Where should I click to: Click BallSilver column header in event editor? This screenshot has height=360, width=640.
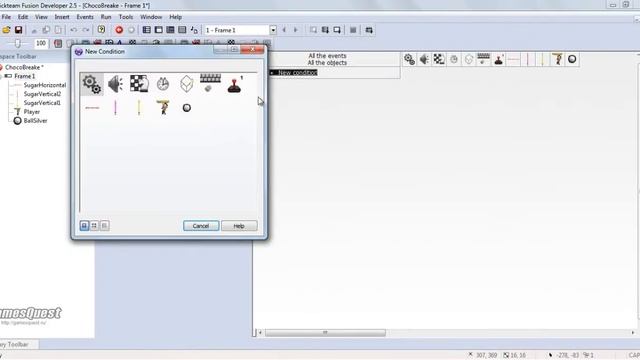[x=572, y=60]
